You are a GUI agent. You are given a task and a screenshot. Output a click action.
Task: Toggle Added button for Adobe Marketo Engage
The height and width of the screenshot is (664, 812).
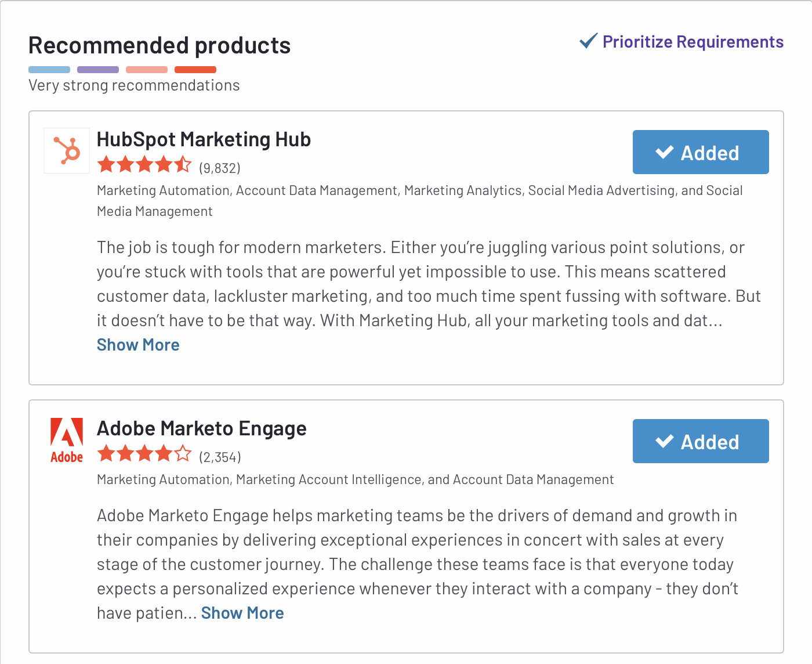tap(701, 441)
